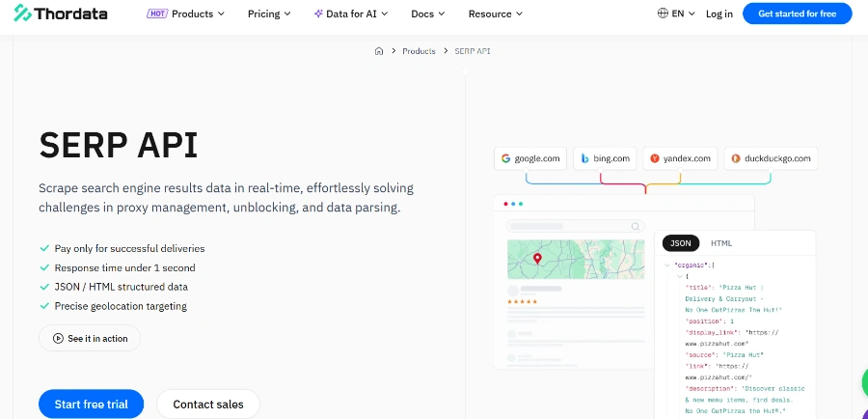Open the Data for AI menu
The width and height of the screenshot is (868, 419).
click(351, 14)
